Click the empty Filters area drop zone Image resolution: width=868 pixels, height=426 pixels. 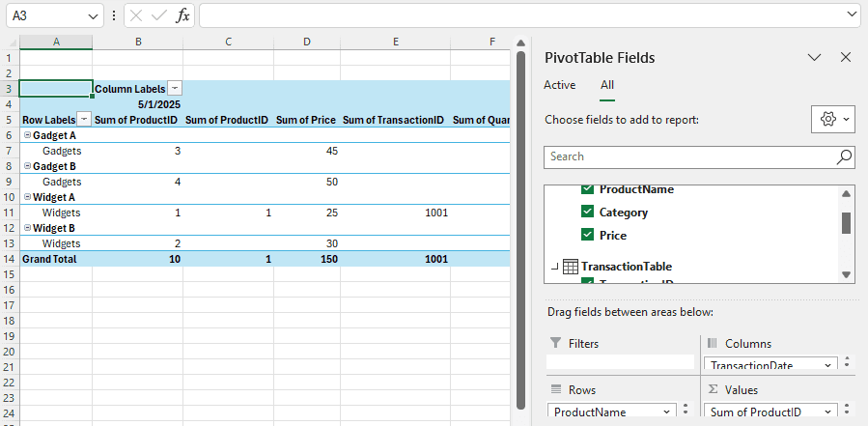coord(620,361)
